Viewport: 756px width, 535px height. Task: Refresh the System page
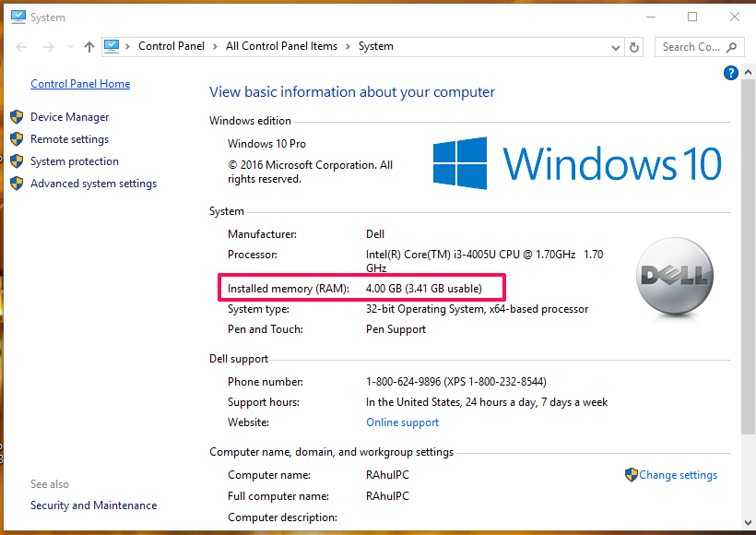634,47
